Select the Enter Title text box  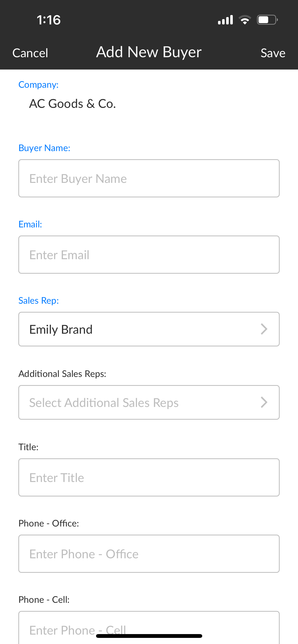pos(149,477)
